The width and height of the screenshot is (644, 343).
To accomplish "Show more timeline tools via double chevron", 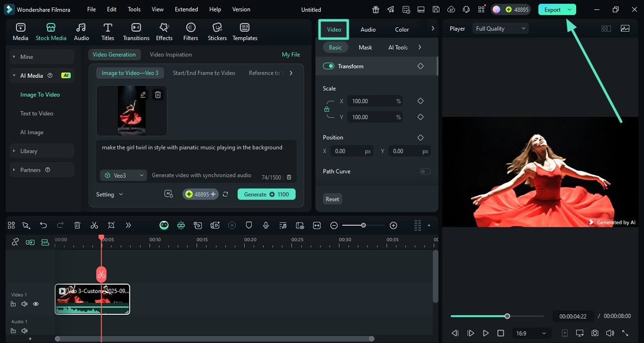I will pos(128,225).
